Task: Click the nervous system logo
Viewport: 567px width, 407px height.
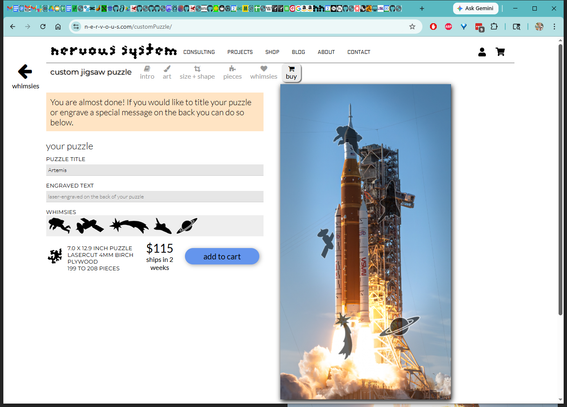Action: [114, 51]
